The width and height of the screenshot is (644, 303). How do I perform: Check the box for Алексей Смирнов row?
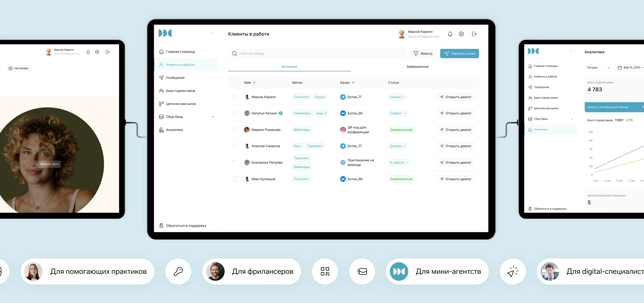pos(234,146)
